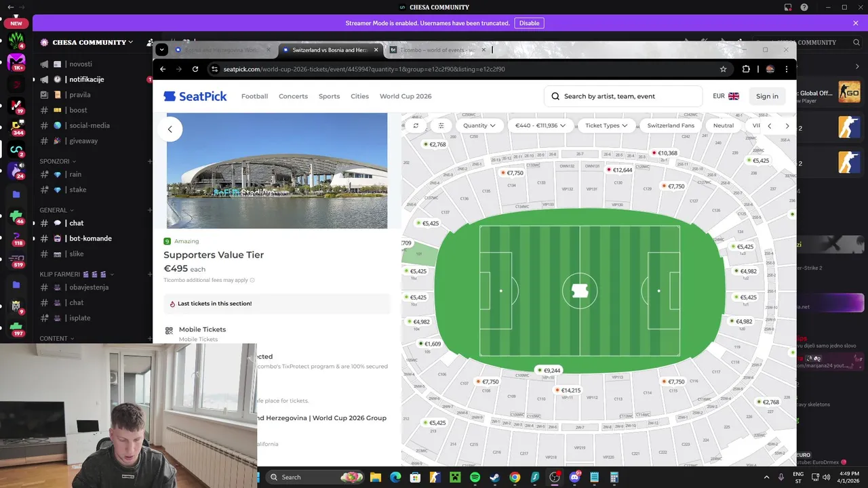Open the Football nav menu
868x488 pixels.
coord(254,96)
